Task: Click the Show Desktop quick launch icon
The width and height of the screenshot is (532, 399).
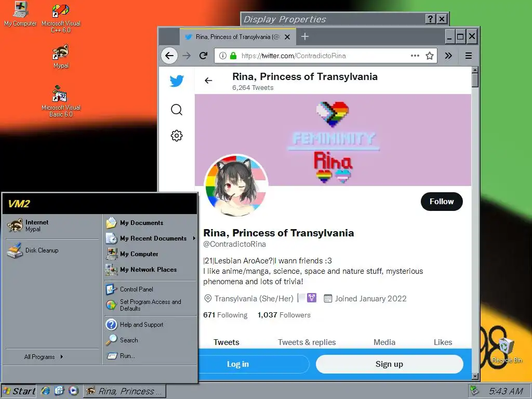Action: pyautogui.click(x=59, y=391)
